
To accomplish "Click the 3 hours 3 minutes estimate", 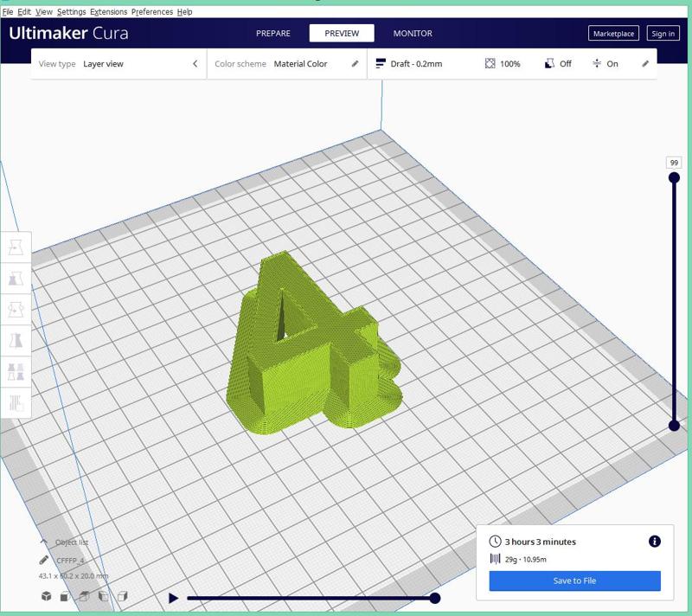I will click(x=540, y=542).
